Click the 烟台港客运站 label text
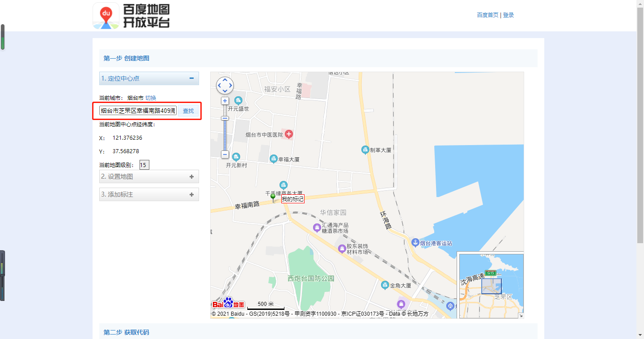Image resolution: width=644 pixels, height=339 pixels. (x=436, y=243)
